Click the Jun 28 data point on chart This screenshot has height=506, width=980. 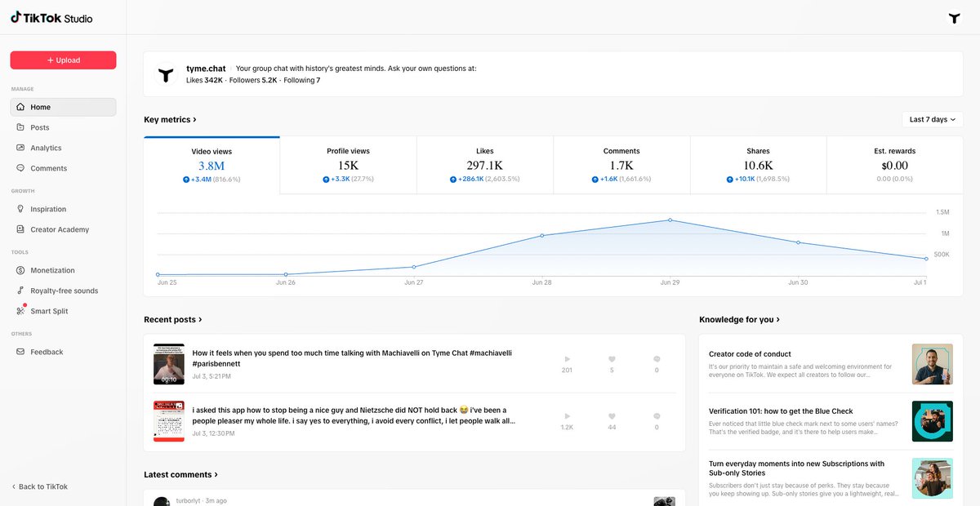[542, 236]
